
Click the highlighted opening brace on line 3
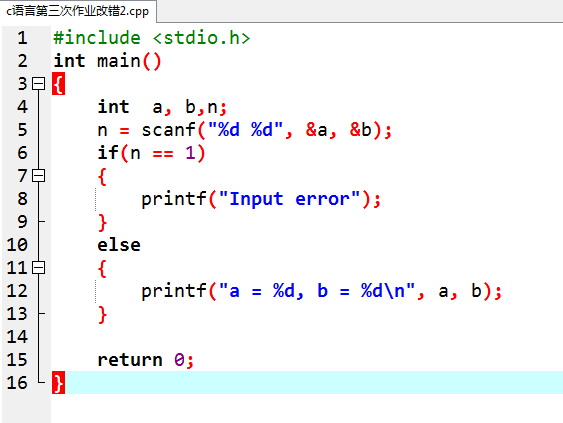pos(59,84)
